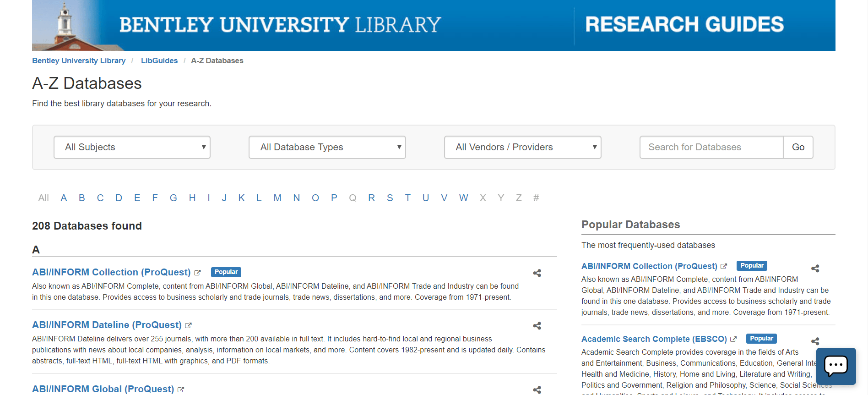The image size is (868, 395).
Task: Share ABI/INFORM Collection from Popular Databases sidebar
Action: (x=815, y=269)
